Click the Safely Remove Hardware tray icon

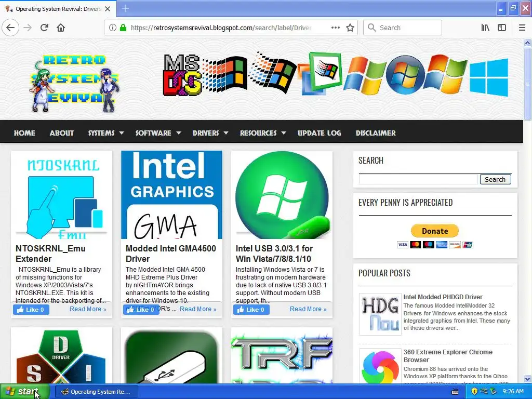click(x=494, y=392)
